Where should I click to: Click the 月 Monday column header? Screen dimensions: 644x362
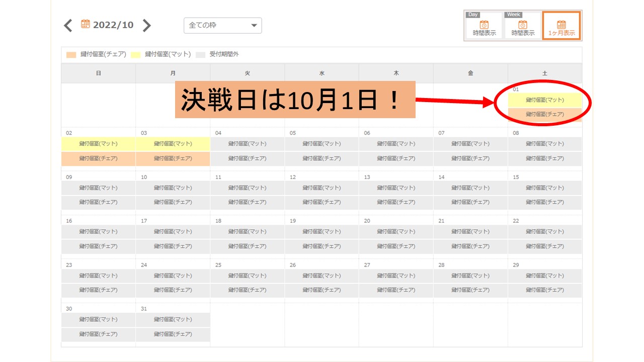173,73
